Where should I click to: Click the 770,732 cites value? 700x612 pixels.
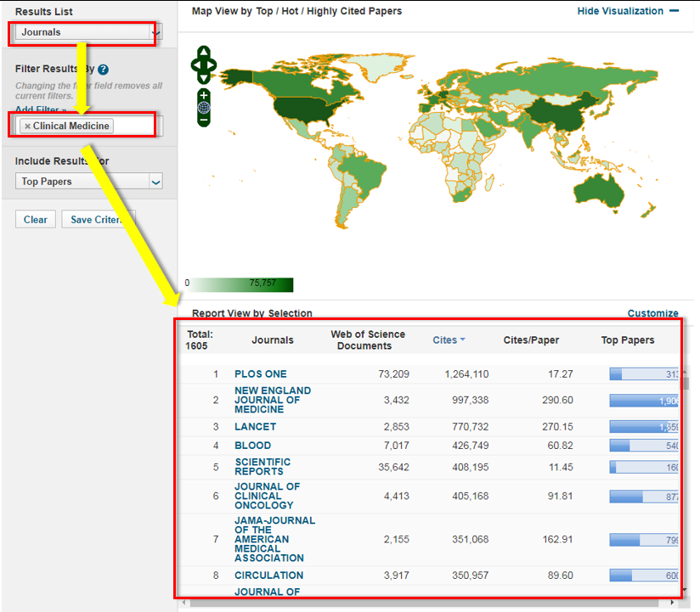pyautogui.click(x=470, y=426)
